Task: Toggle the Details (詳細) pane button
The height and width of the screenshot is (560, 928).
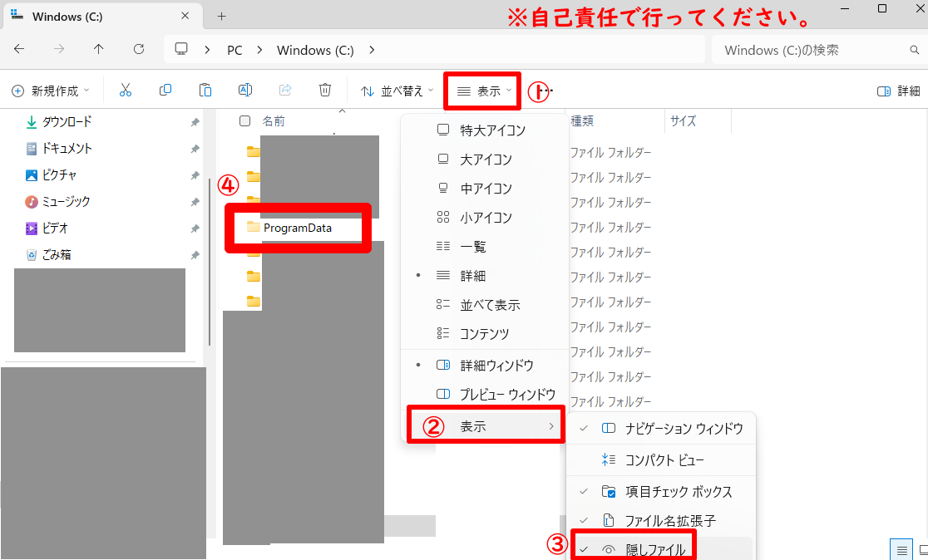Action: click(898, 91)
